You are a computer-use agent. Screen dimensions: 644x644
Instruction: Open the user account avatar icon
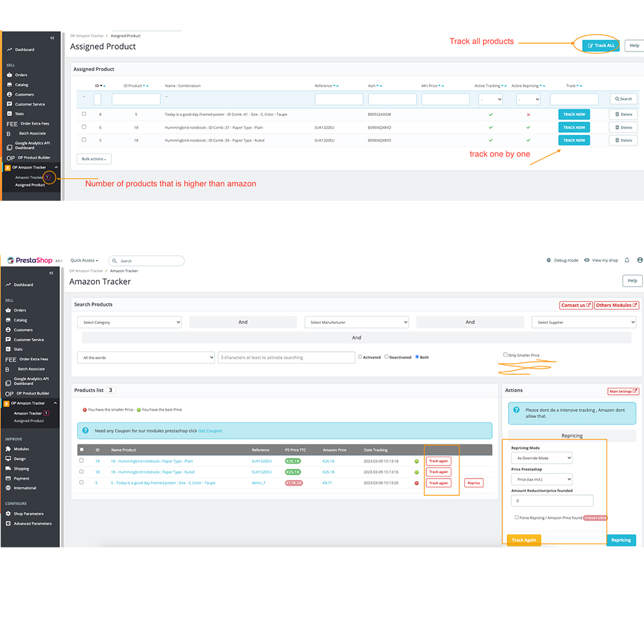click(x=639, y=260)
